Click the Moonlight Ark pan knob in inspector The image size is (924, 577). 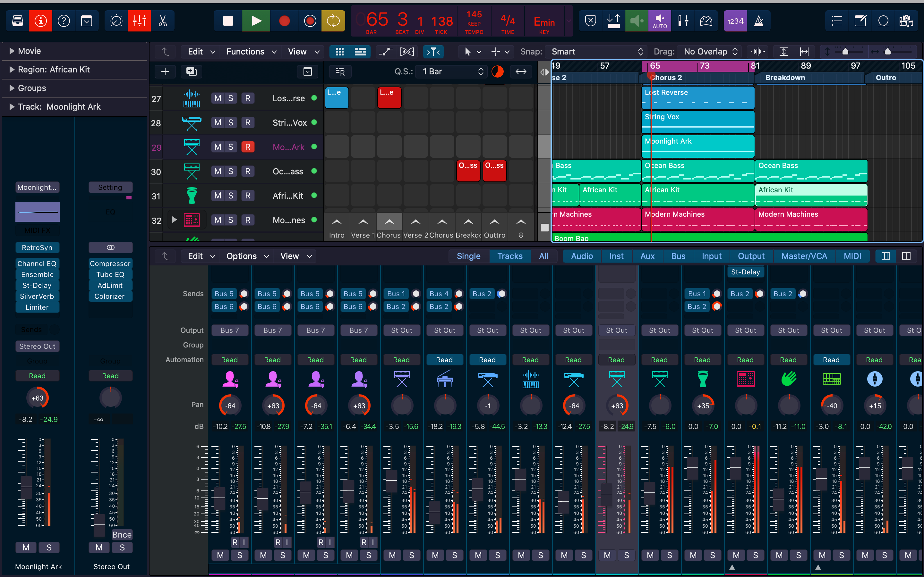click(37, 398)
